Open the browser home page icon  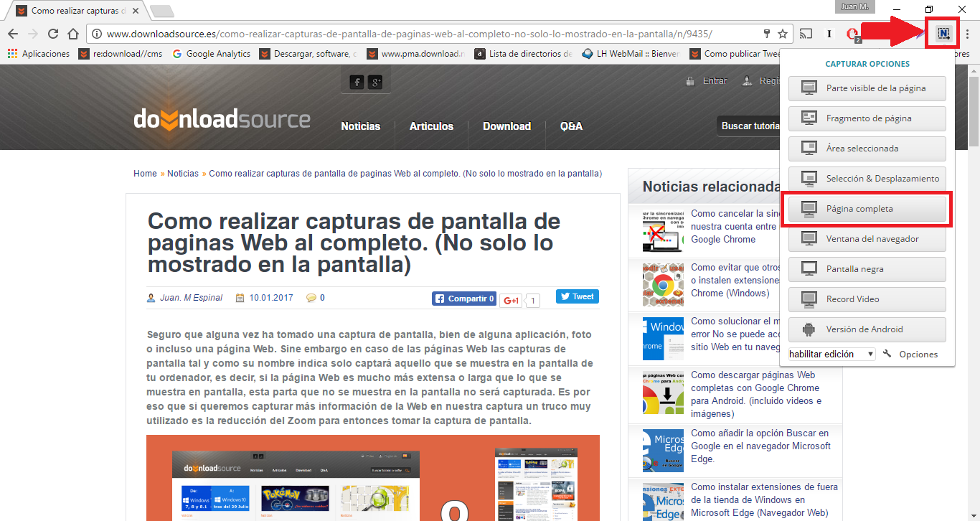[72, 34]
